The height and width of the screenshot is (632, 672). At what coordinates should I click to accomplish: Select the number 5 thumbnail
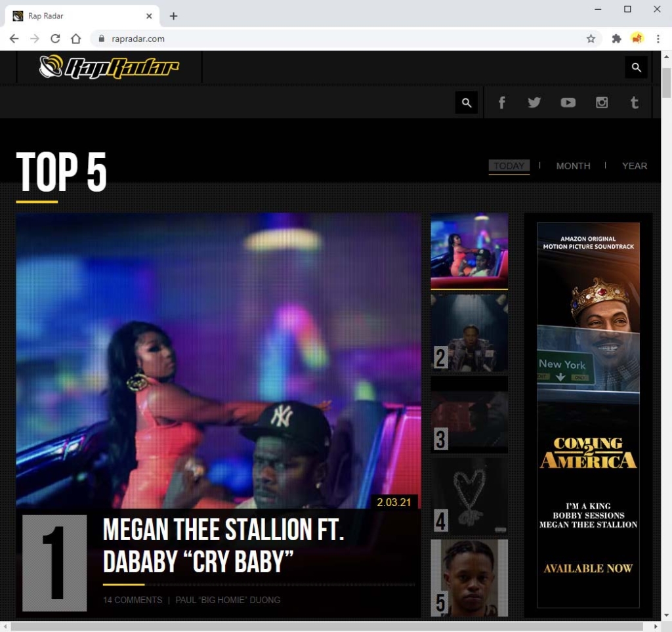tap(469, 578)
